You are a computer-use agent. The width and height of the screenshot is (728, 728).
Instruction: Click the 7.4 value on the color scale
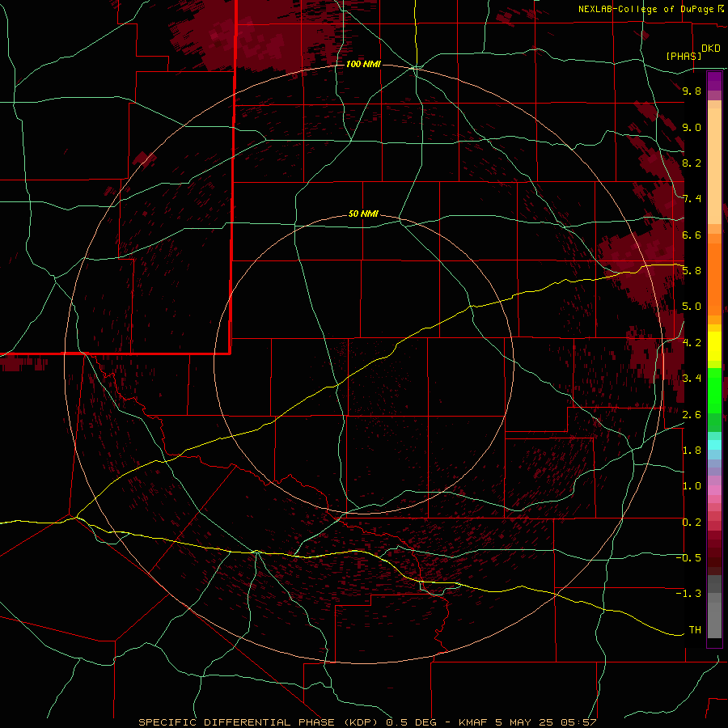tap(692, 199)
